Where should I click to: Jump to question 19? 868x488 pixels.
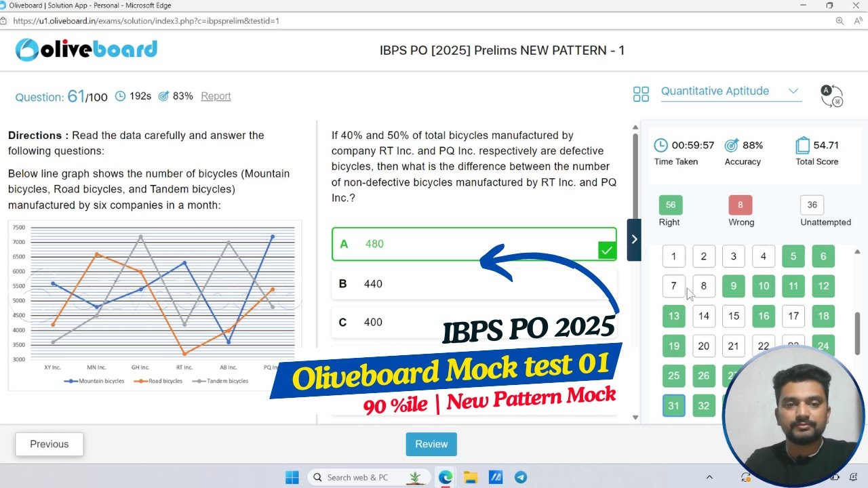tap(673, 346)
